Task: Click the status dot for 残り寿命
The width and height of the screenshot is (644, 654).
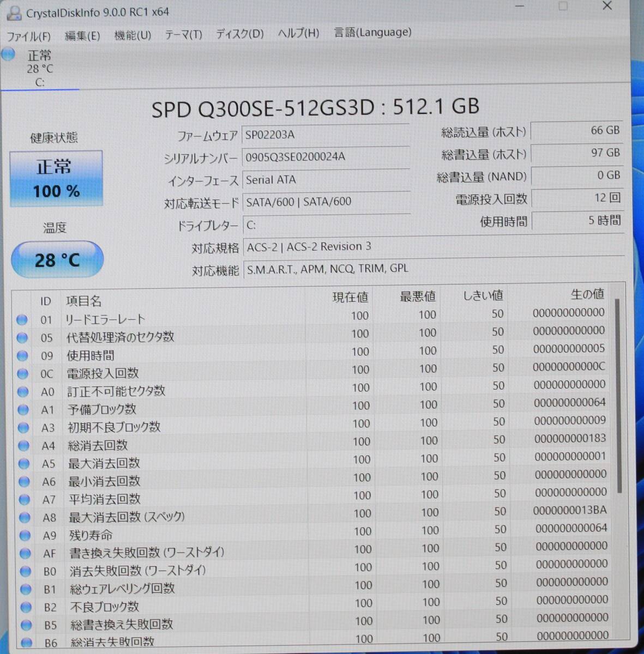Action: click(24, 535)
